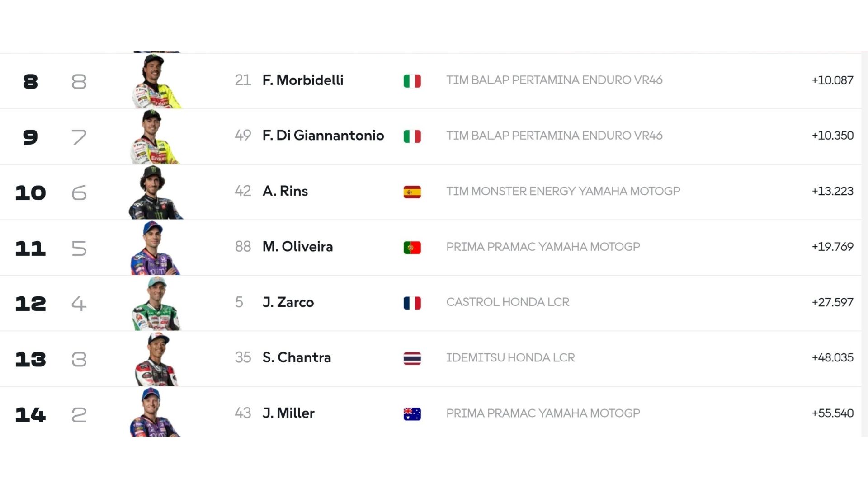Click the +19.769 gap time for Oliveira
868x488 pixels.
pos(832,247)
